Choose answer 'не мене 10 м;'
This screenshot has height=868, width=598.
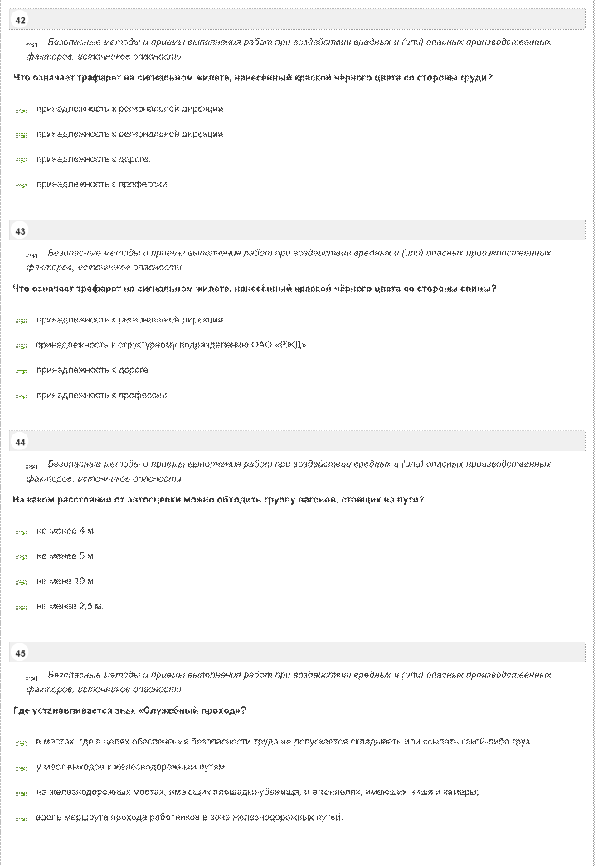click(66, 581)
